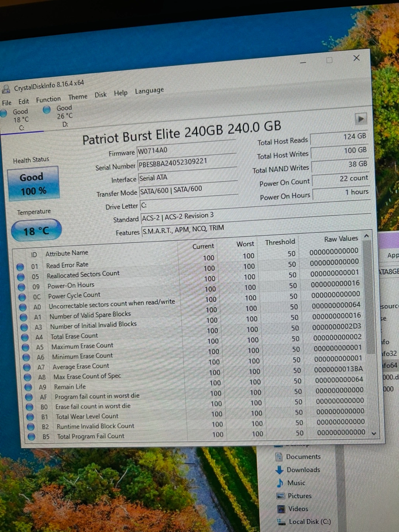Open the Theme menu

78,97
